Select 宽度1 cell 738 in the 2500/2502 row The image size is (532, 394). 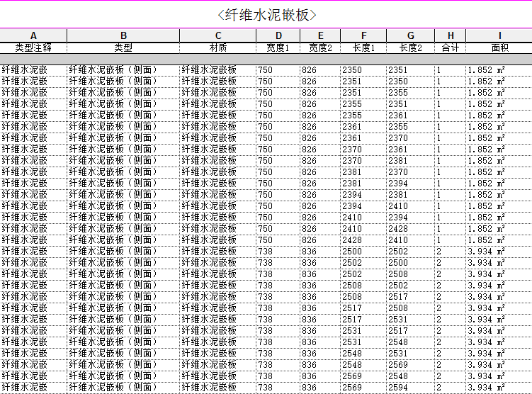pos(278,252)
